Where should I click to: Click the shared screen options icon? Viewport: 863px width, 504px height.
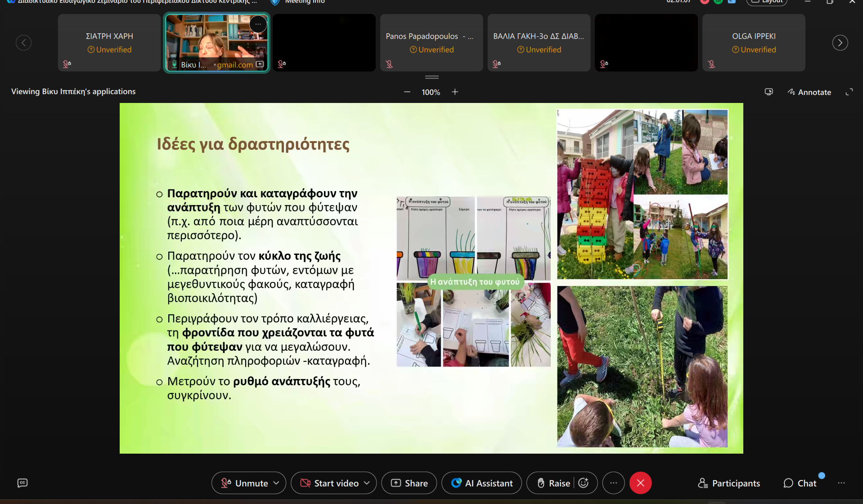769,92
